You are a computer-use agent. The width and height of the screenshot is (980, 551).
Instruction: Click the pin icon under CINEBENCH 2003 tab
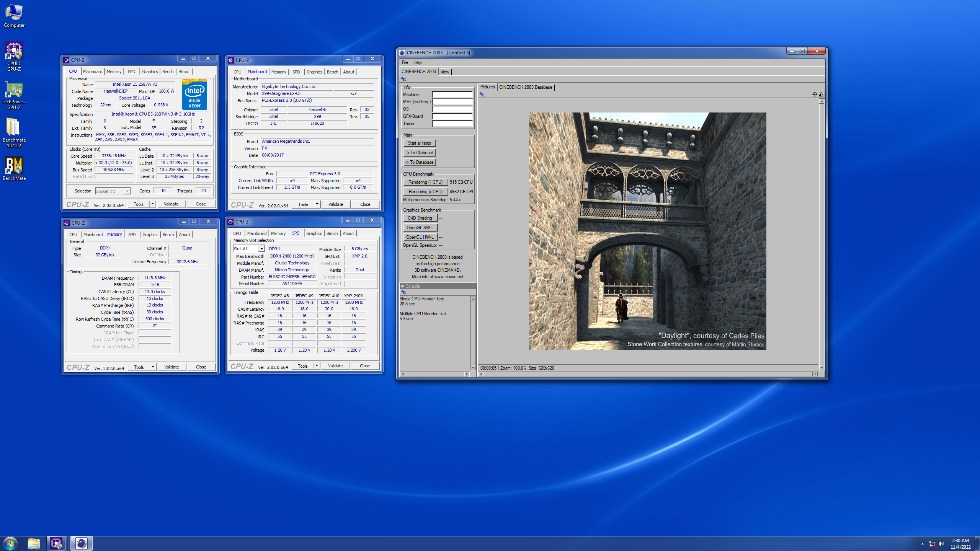click(403, 79)
